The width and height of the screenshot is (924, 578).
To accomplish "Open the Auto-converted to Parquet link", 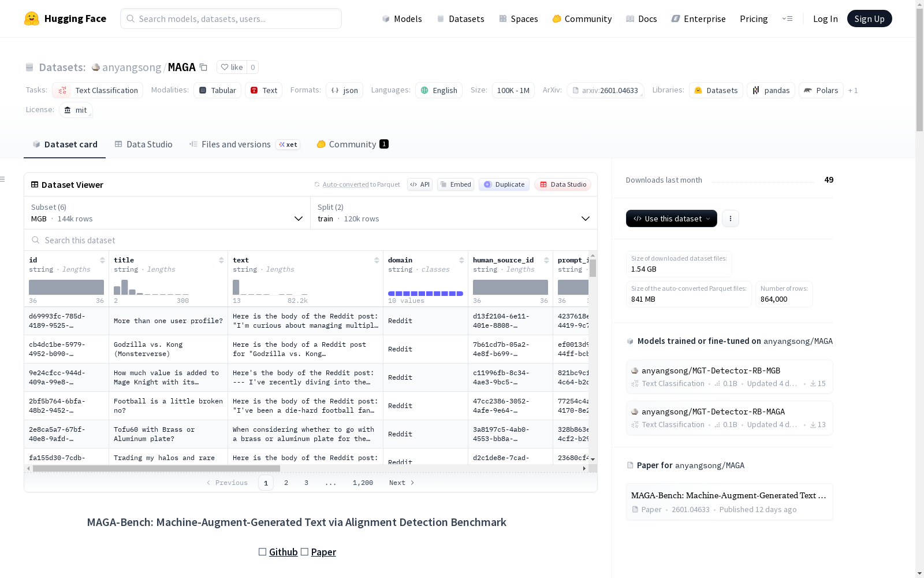I will click(x=346, y=184).
